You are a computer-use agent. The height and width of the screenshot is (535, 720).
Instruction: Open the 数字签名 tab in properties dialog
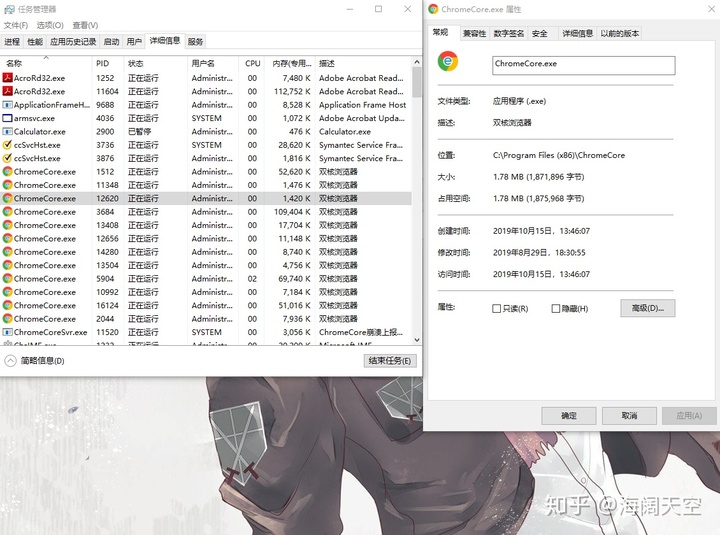coord(509,34)
